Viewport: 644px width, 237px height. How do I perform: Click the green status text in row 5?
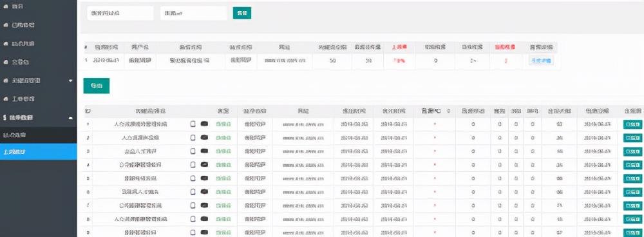[x=223, y=178]
